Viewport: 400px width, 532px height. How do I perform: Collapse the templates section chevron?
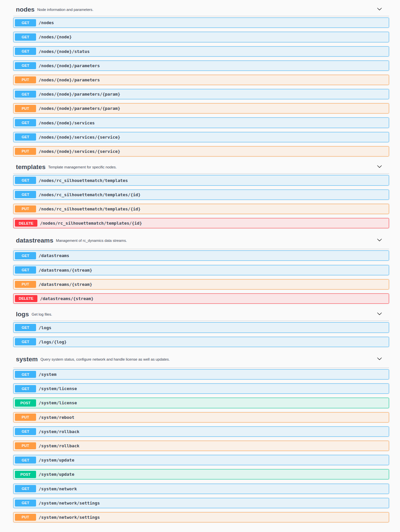tap(379, 167)
